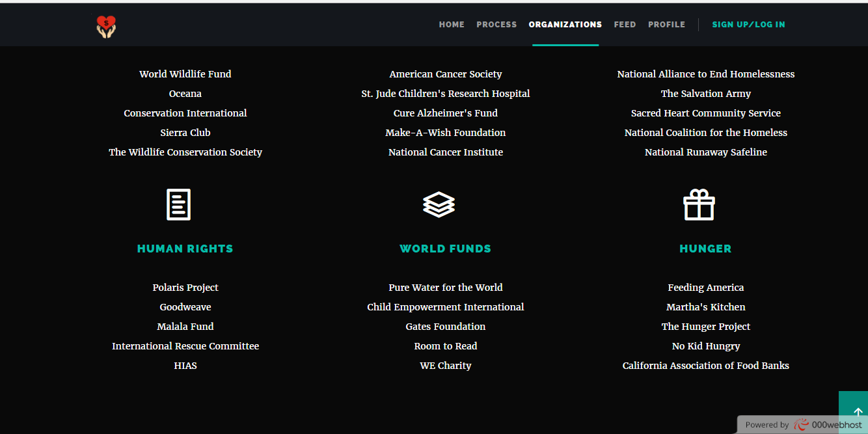This screenshot has height=434, width=868.
Task: Visit Pure Water for the World
Action: 446,288
